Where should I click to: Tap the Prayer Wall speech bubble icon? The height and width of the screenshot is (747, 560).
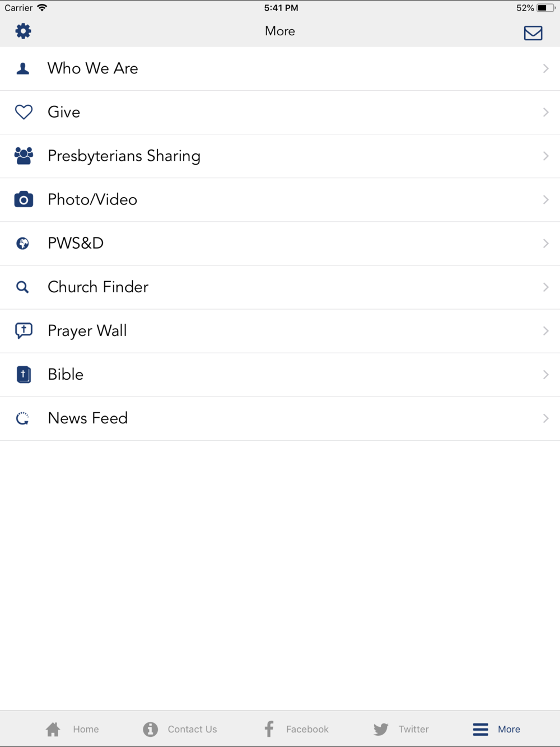[x=24, y=331]
